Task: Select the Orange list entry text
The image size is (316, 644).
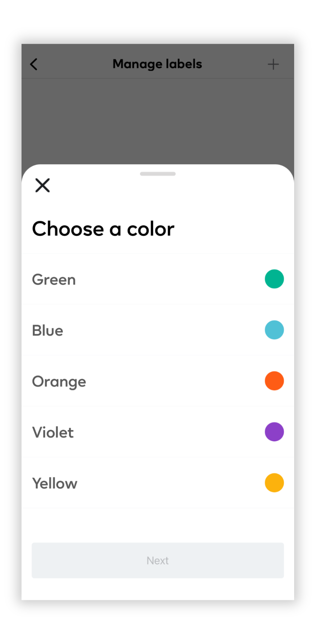Action: coord(59,382)
